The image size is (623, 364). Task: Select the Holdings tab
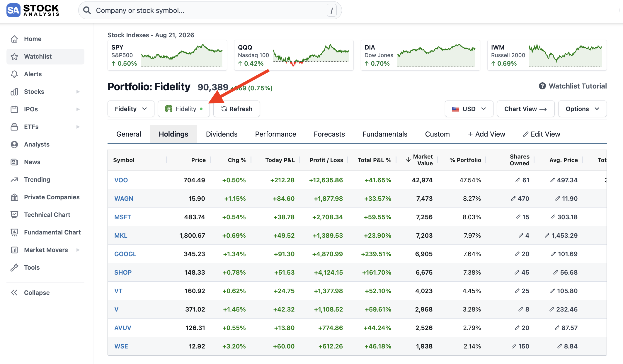point(173,134)
